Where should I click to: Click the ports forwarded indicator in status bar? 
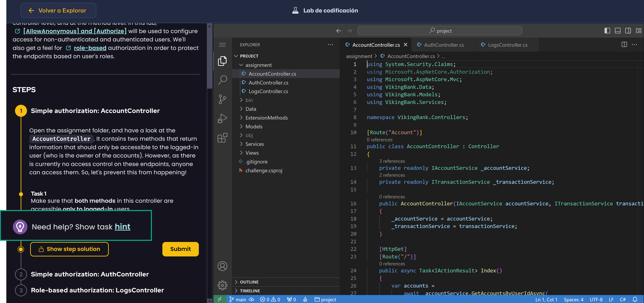(291, 299)
